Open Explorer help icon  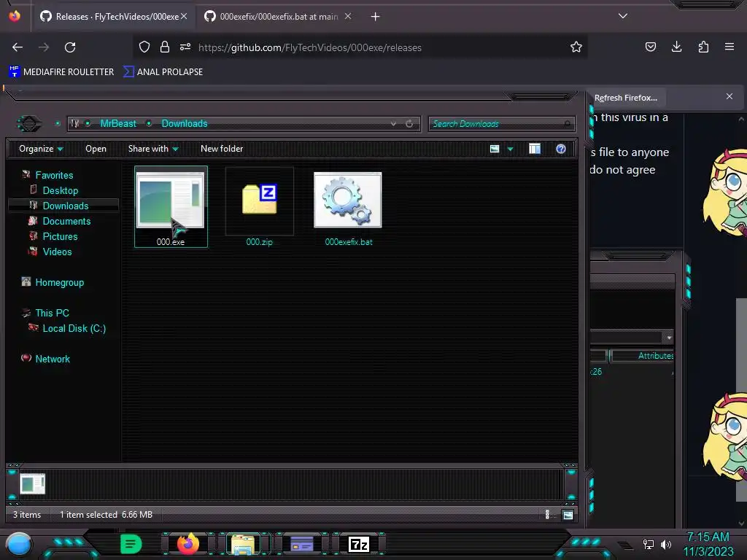[x=561, y=149]
